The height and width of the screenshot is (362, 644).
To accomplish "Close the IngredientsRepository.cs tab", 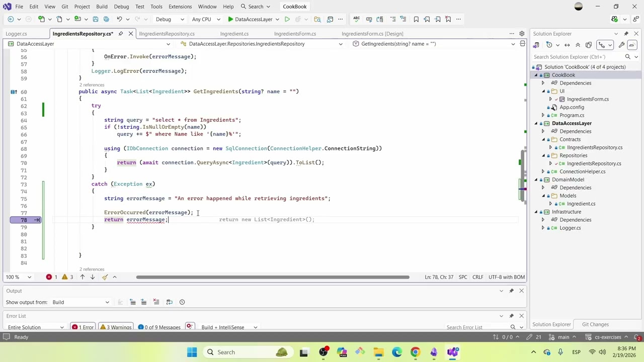I will pyautogui.click(x=131, y=34).
